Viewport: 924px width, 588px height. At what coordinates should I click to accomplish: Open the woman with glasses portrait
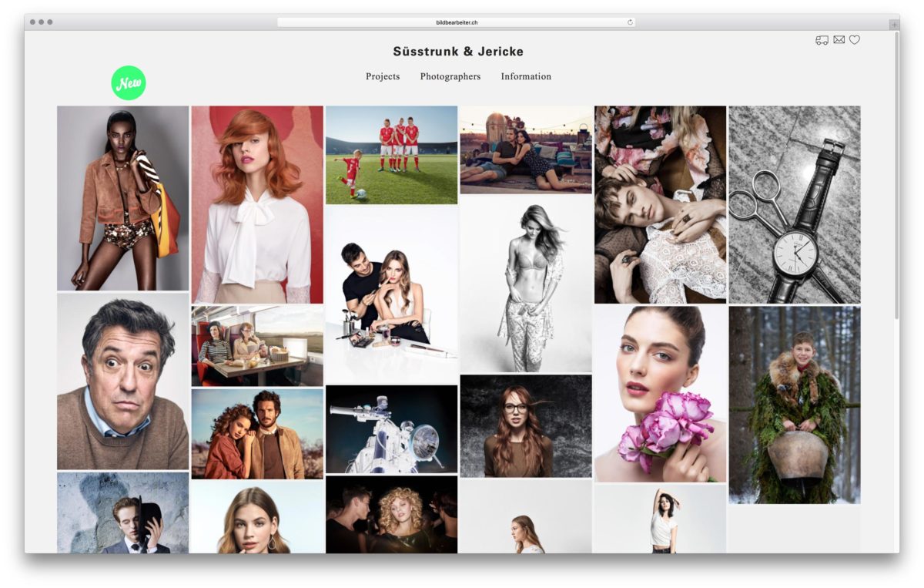(x=526, y=426)
